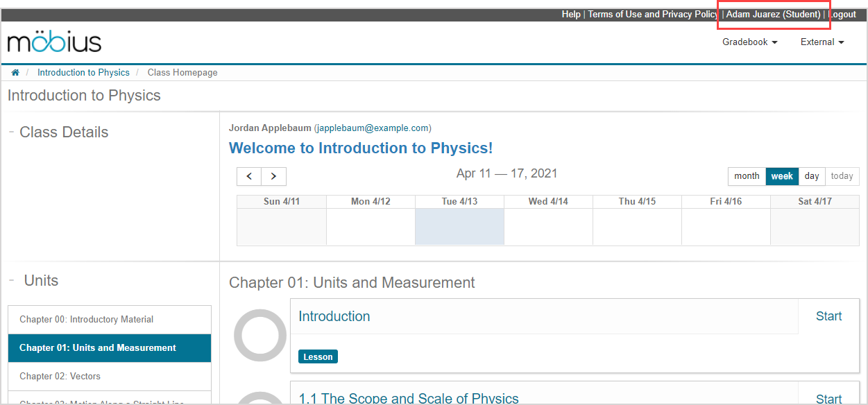Go to next week in calendar
The height and width of the screenshot is (405, 868).
tap(273, 176)
